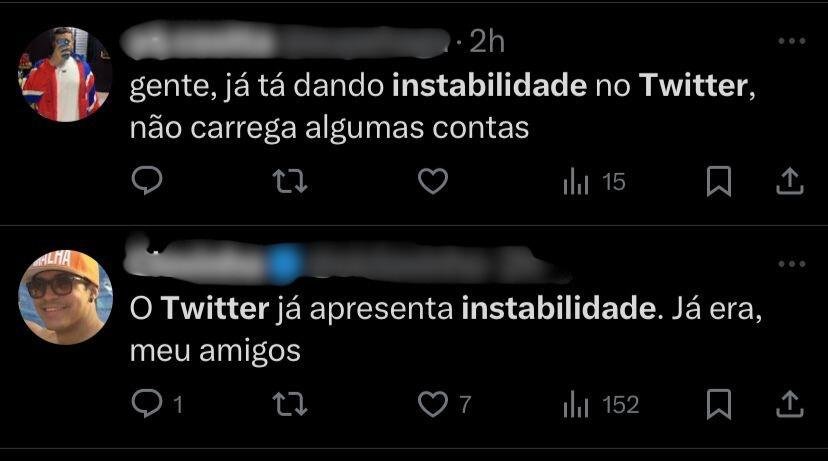The width and height of the screenshot is (828, 461).
Task: Share the first tweet via upload icon
Action: 789,181
